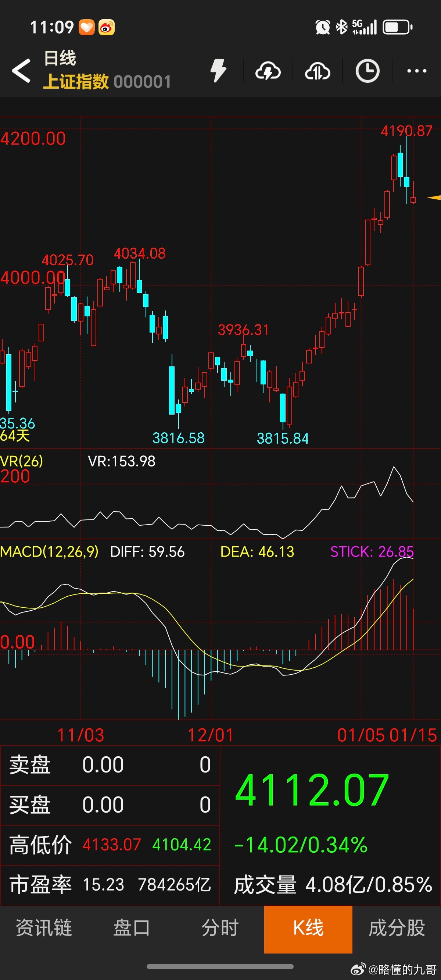Tap the 4034.08 peak label

(140, 253)
